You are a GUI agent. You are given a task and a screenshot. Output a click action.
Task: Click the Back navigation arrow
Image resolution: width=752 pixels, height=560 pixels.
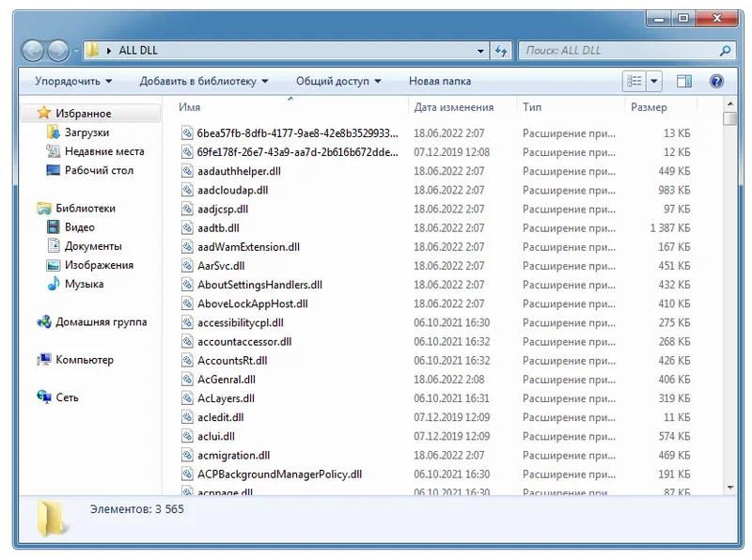(33, 51)
